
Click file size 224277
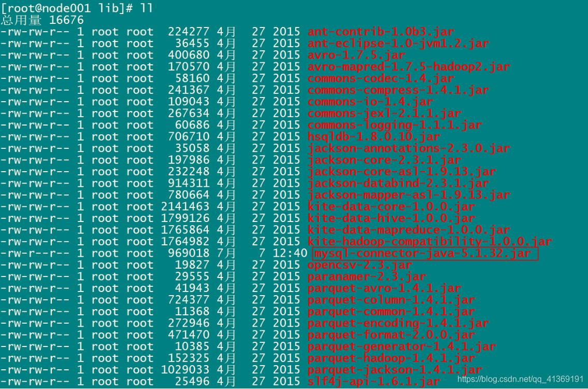189,32
